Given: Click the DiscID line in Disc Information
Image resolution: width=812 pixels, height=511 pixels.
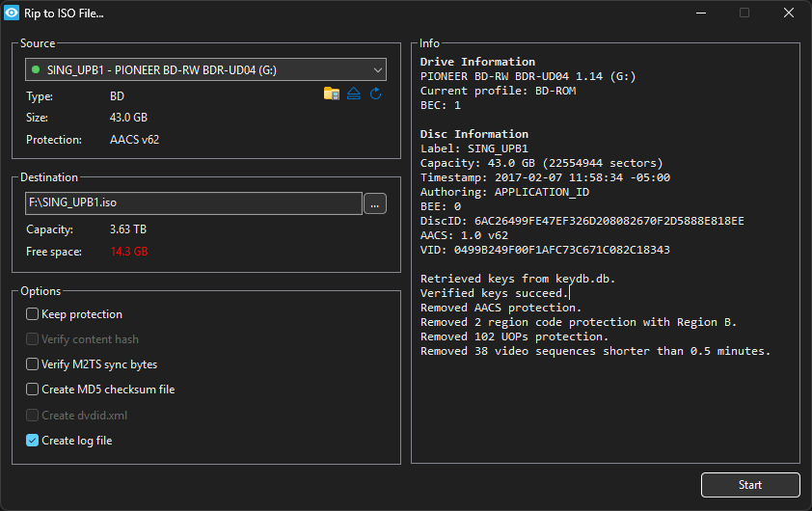Looking at the screenshot, I should [x=582, y=221].
